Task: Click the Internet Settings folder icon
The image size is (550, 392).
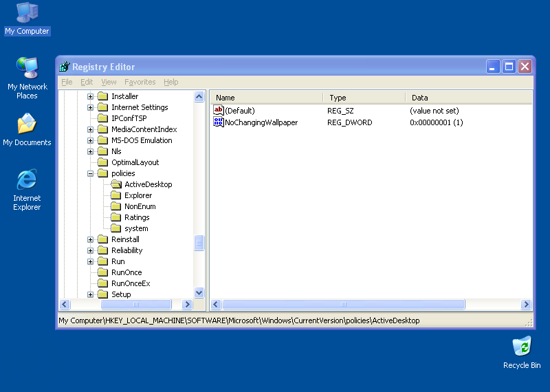Action: pos(102,107)
